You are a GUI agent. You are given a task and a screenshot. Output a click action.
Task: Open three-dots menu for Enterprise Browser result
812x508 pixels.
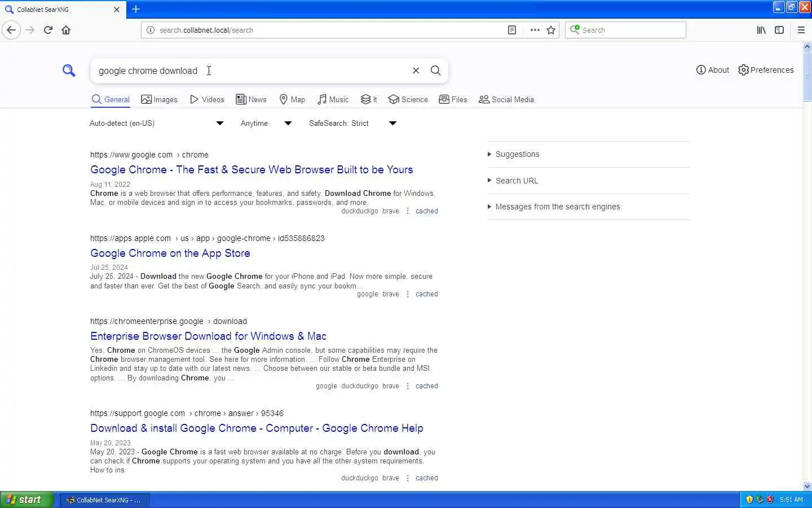[408, 386]
